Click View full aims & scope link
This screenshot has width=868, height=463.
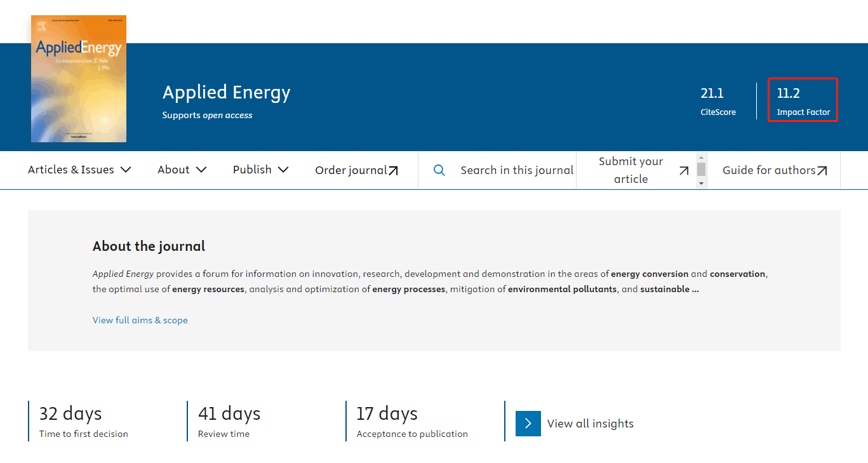(x=140, y=320)
